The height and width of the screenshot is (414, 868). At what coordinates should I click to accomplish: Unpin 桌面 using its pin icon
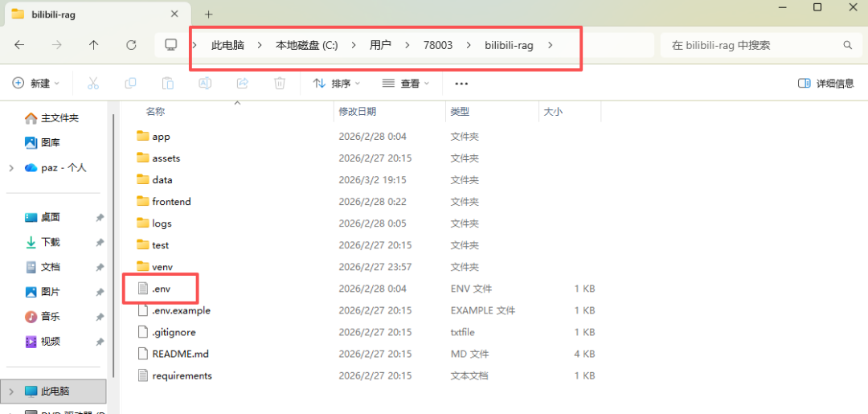coord(99,218)
